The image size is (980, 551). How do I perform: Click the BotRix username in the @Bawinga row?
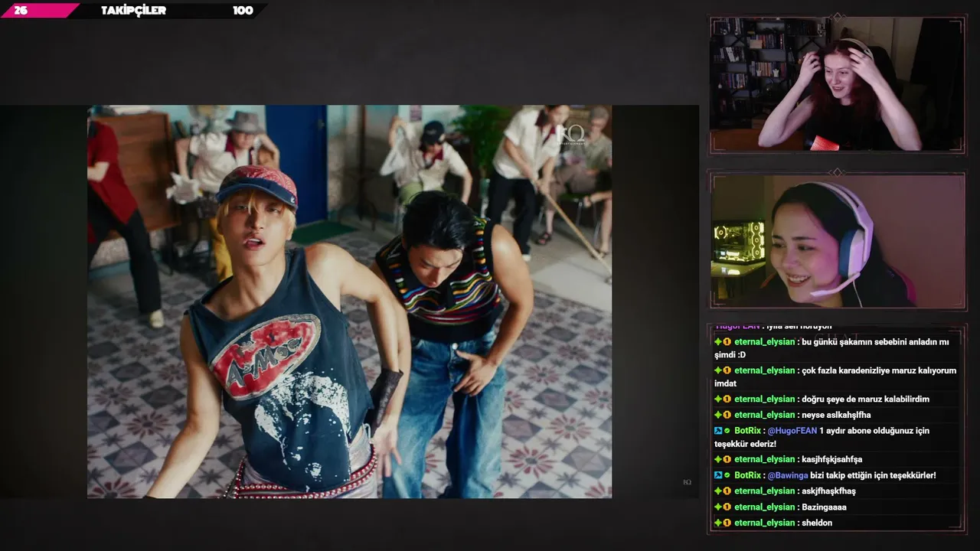(x=748, y=475)
